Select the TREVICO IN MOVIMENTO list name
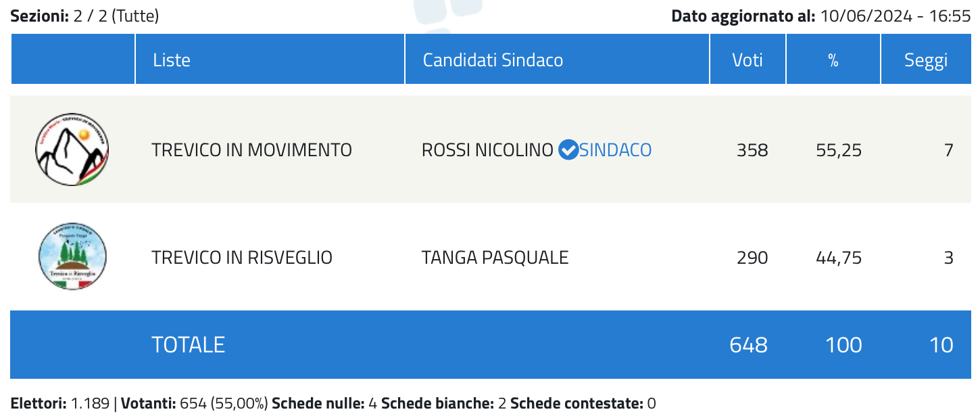Image resolution: width=980 pixels, height=418 pixels. click(x=251, y=149)
